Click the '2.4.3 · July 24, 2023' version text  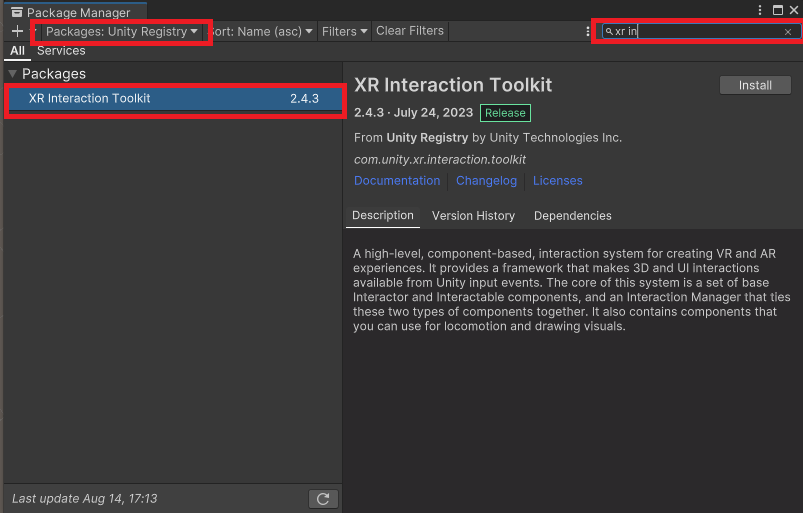pos(413,113)
